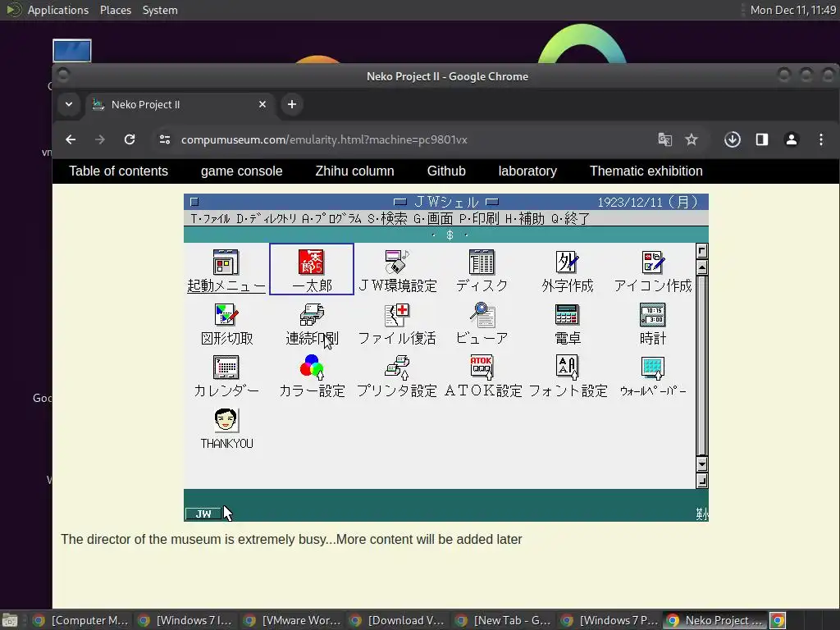Bookmark this page with star icon
840x630 pixels.
pyautogui.click(x=692, y=139)
